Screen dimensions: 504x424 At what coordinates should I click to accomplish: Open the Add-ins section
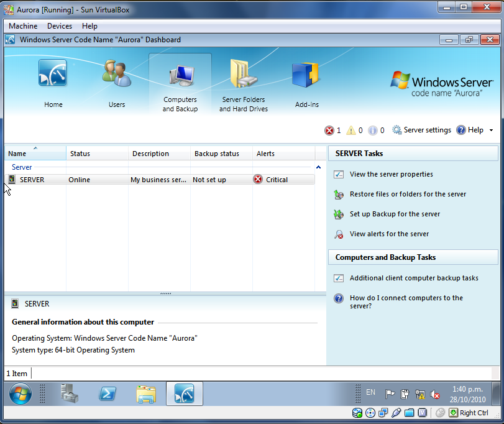[x=306, y=84]
